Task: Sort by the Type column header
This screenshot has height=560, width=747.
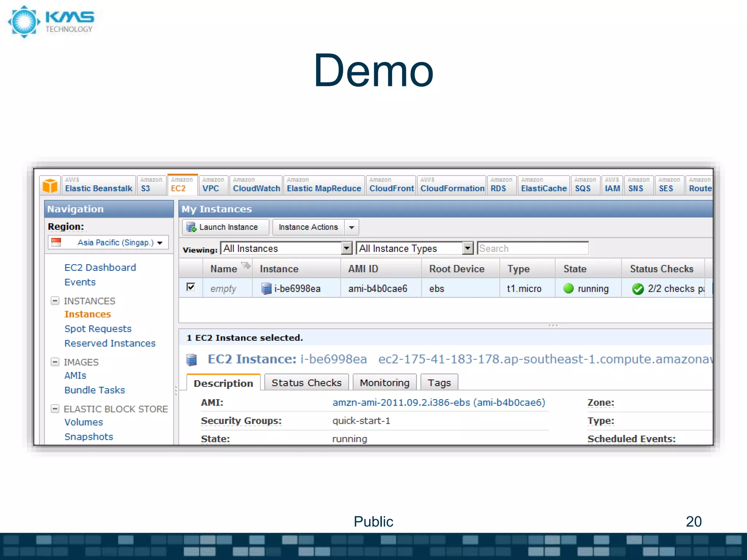Action: (x=527, y=269)
